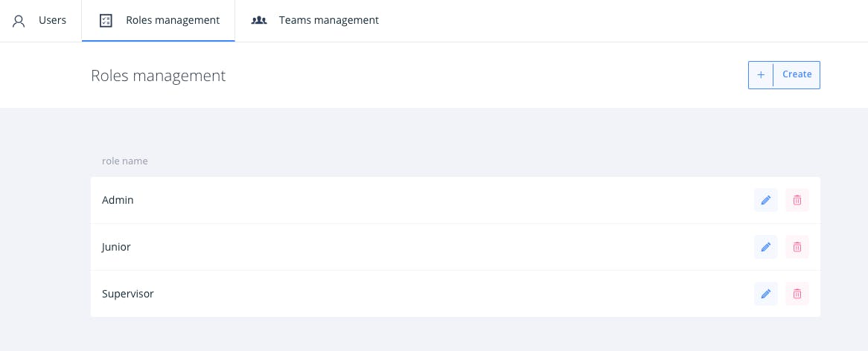The width and height of the screenshot is (868, 351).
Task: Select the Admin role row
Action: (x=455, y=200)
